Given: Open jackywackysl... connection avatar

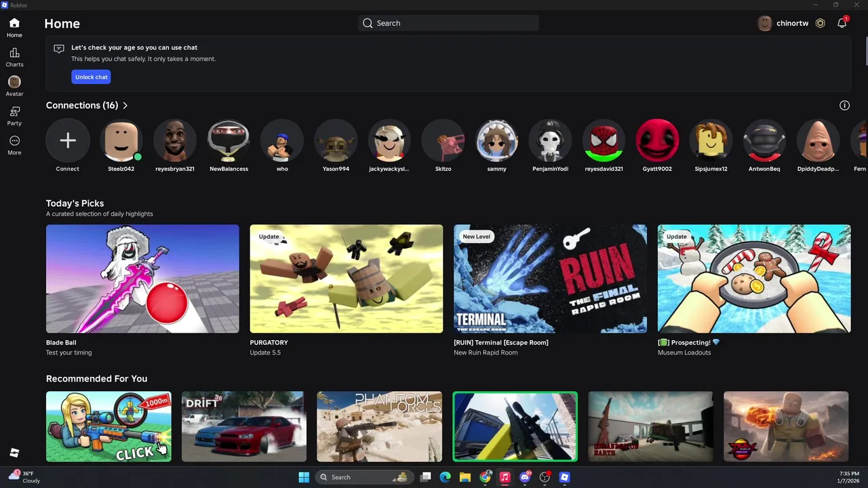Looking at the screenshot, I should [x=389, y=140].
